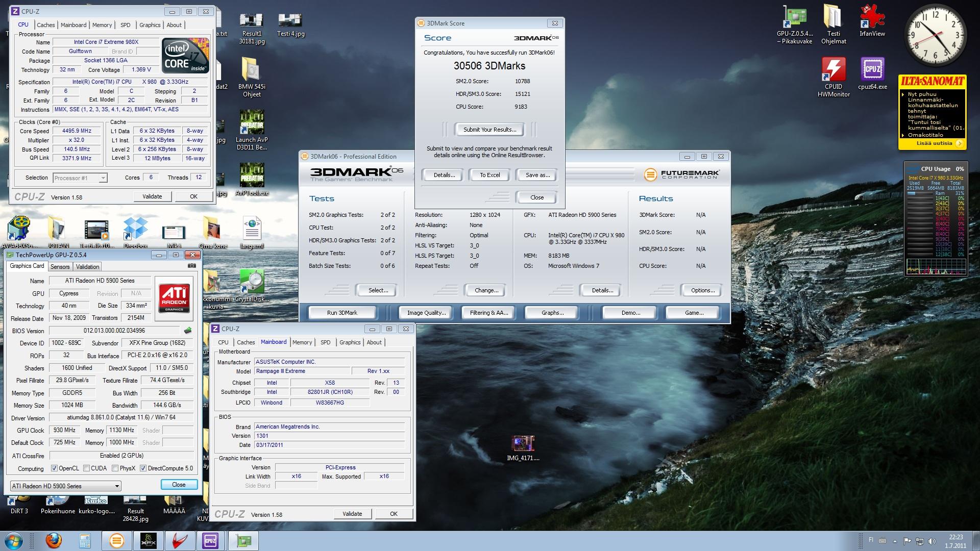Open Options button under Results

point(703,290)
